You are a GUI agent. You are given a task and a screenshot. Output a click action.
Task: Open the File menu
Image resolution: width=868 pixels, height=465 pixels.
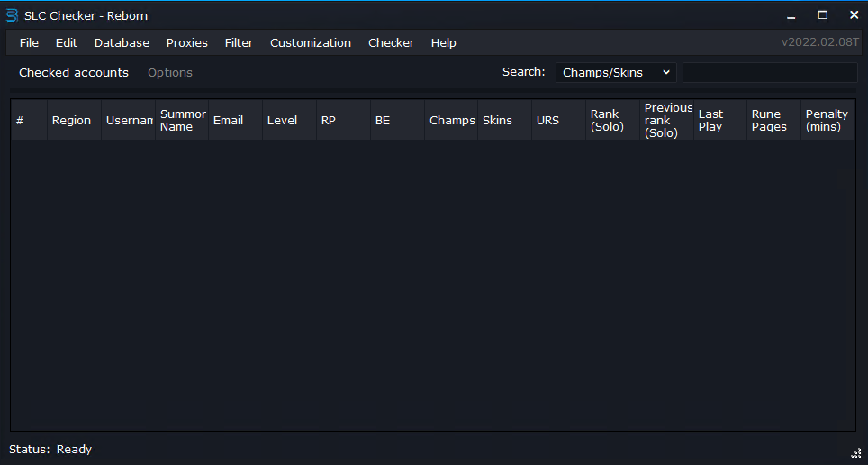pos(29,42)
